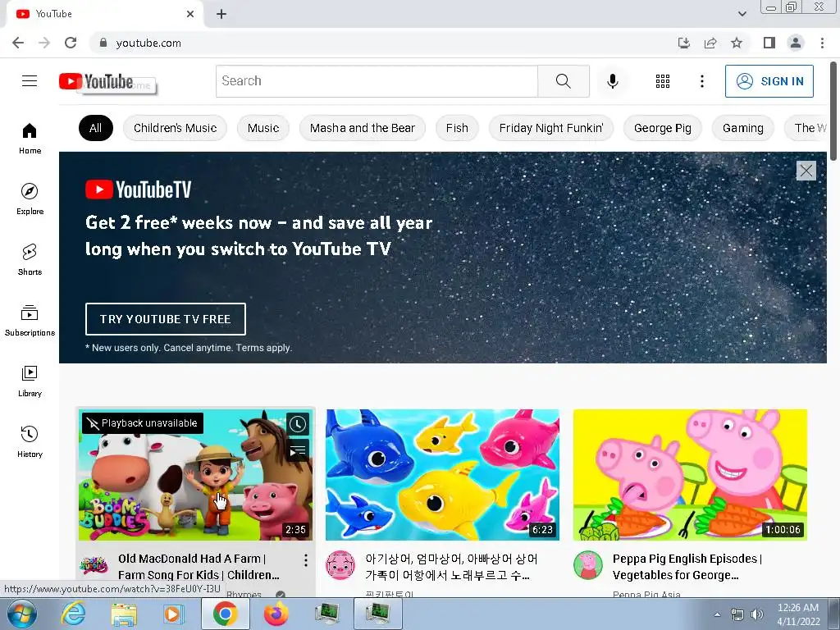Close the YouTube browser tab
The height and width of the screenshot is (630, 840).
(x=190, y=14)
